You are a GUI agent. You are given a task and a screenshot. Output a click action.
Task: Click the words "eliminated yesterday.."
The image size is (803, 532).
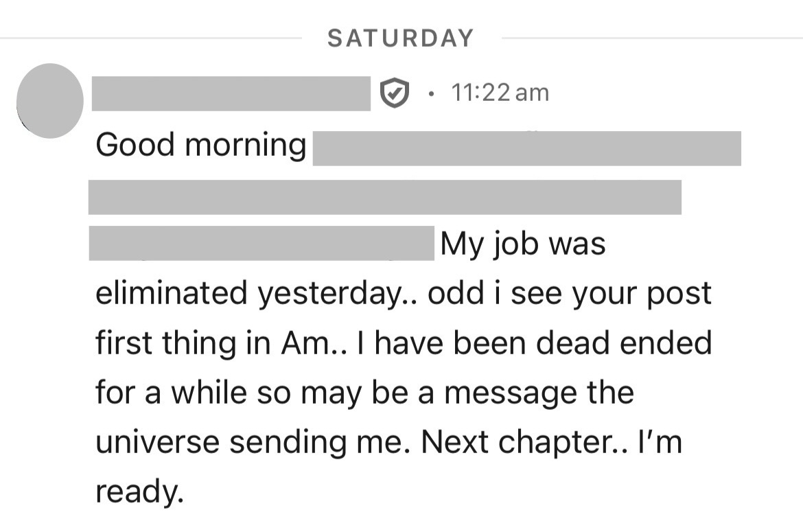[x=257, y=294]
